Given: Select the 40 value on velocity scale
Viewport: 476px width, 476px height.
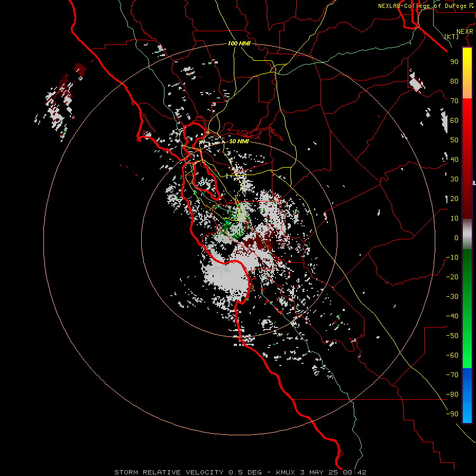Looking at the screenshot, I should point(454,159).
